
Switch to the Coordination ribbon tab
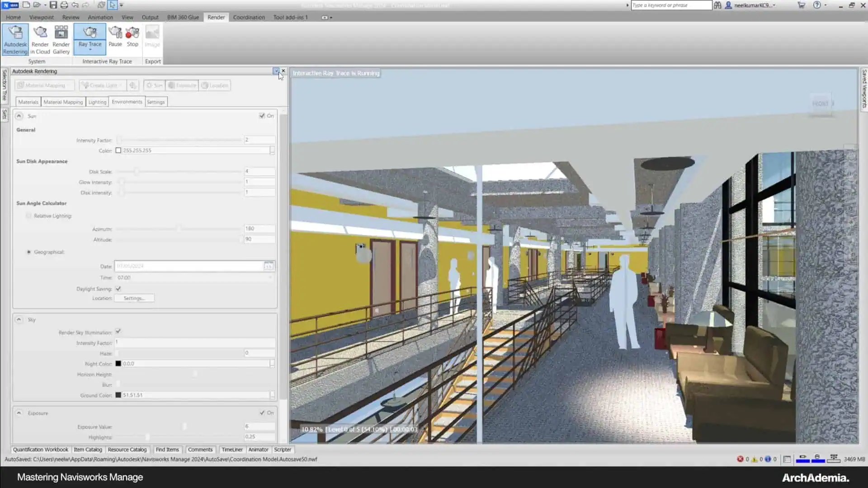(249, 17)
